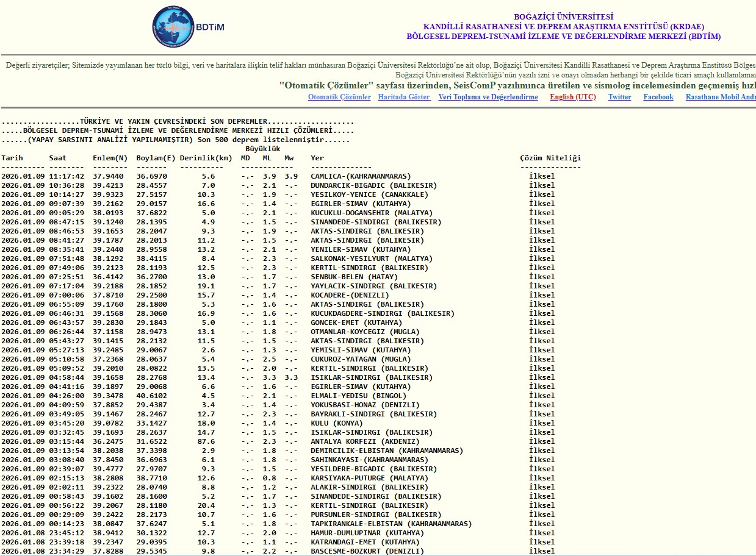756x556 pixels.
Task: Select the HAMUR-DUMLUPINAR (KUTAHYA) entry
Action: pyautogui.click(x=367, y=533)
